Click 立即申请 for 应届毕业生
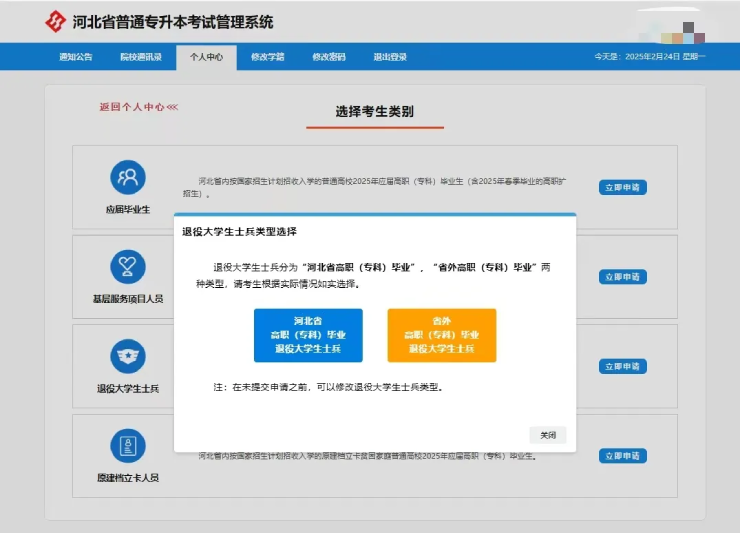Screen dimensions: 740x533 (623, 187)
